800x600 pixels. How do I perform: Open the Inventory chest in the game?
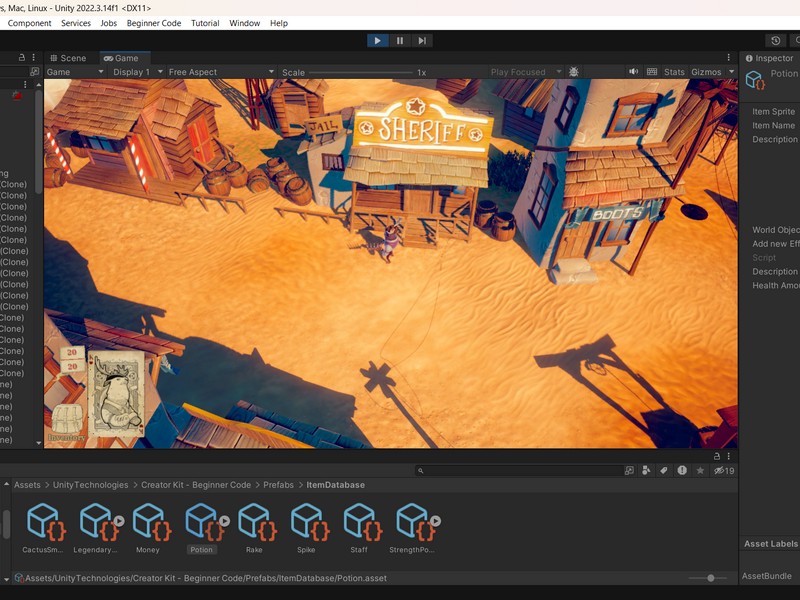67,422
